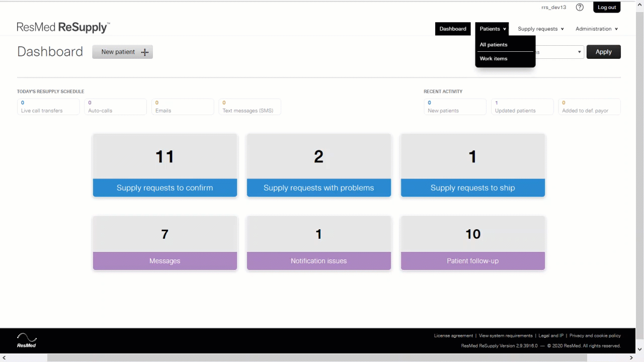Go to the Dashboard tab
Viewport: 644px width, 362px height.
453,29
